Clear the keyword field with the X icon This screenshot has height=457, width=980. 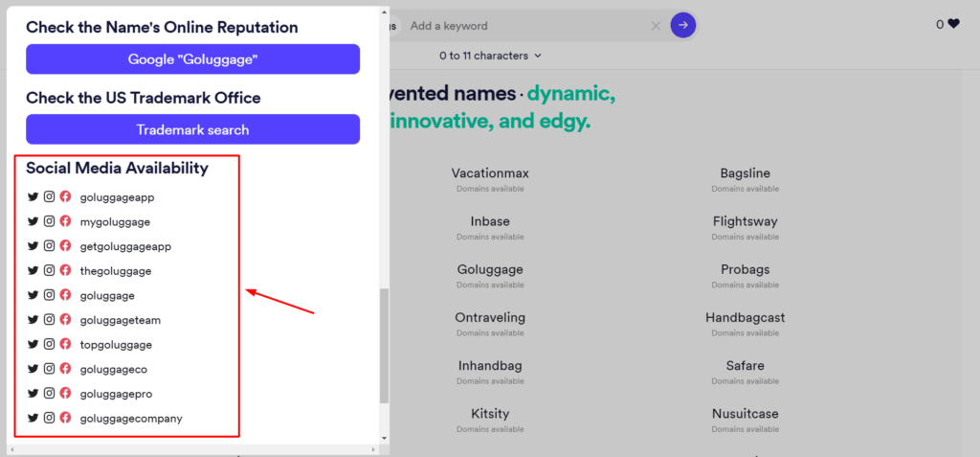[656, 26]
